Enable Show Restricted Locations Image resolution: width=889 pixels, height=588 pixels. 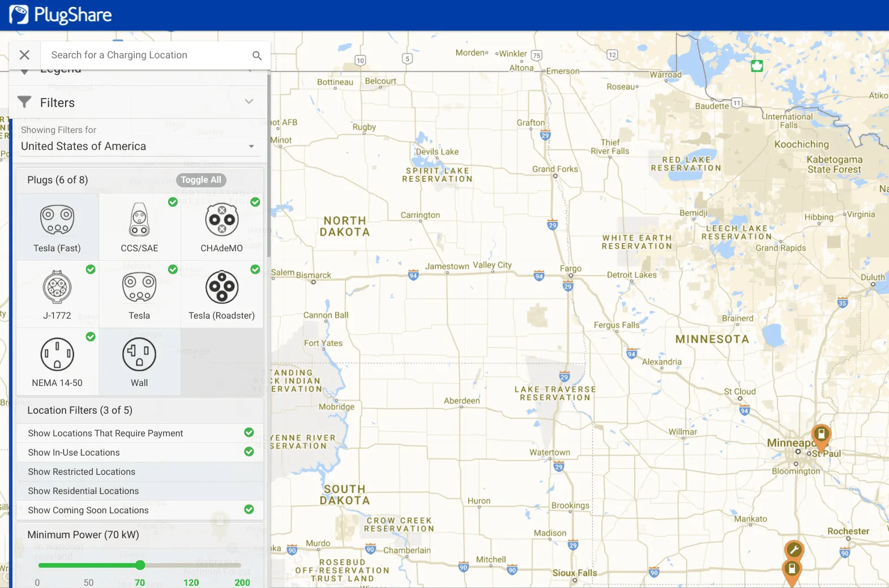[140, 471]
